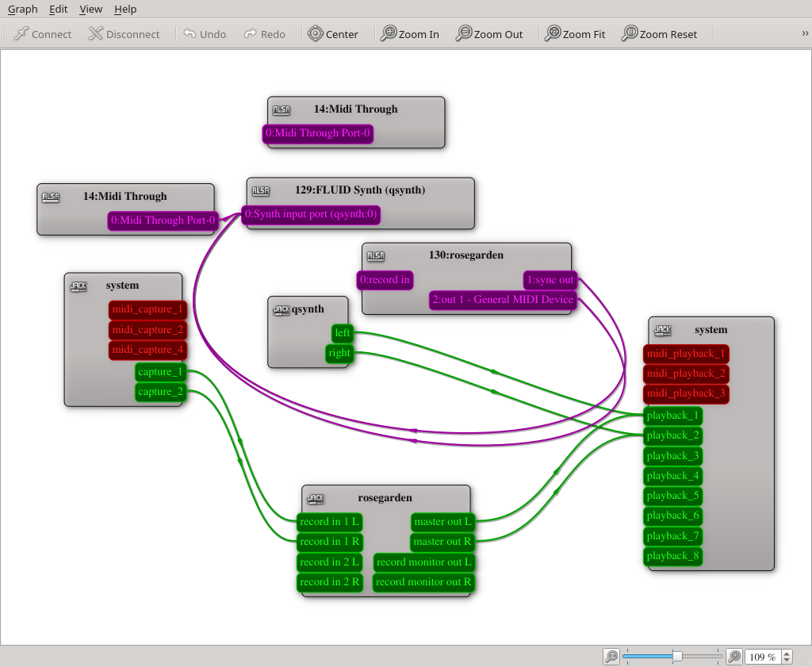Select playback_2 port

[x=672, y=435]
